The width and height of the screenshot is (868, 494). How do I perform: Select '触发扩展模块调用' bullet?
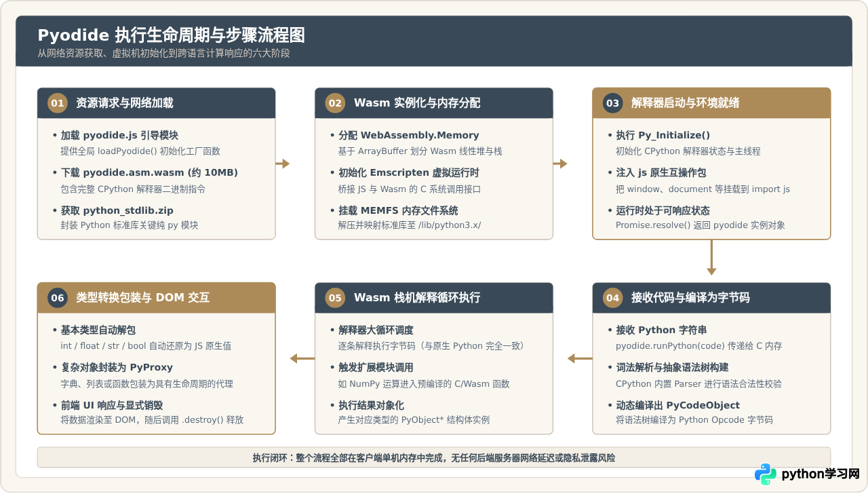click(x=372, y=367)
